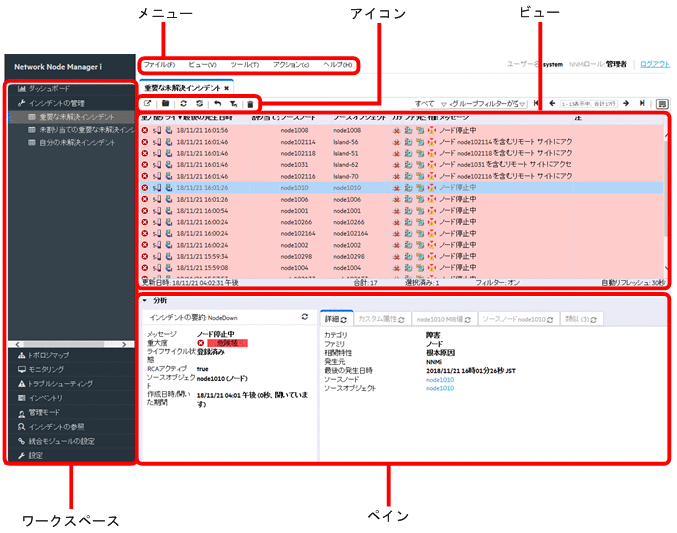677x533 pixels.
Task: Open the ツール menu
Action: click(245, 65)
